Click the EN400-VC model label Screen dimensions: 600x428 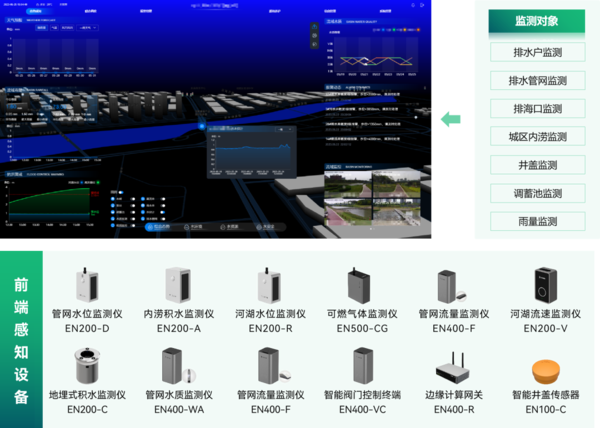pyautogui.click(x=362, y=410)
